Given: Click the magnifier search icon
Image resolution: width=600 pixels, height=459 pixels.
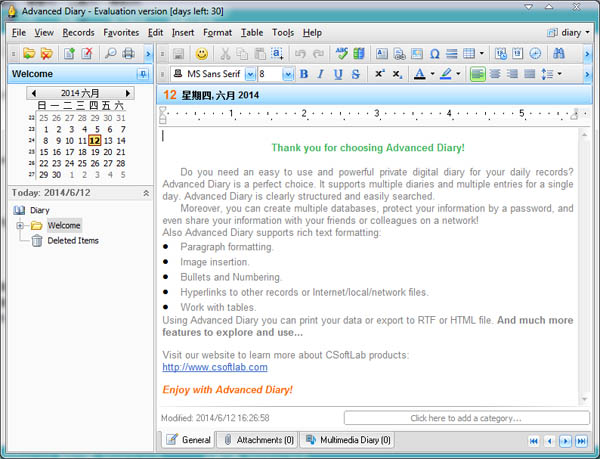Looking at the screenshot, I should pyautogui.click(x=111, y=53).
